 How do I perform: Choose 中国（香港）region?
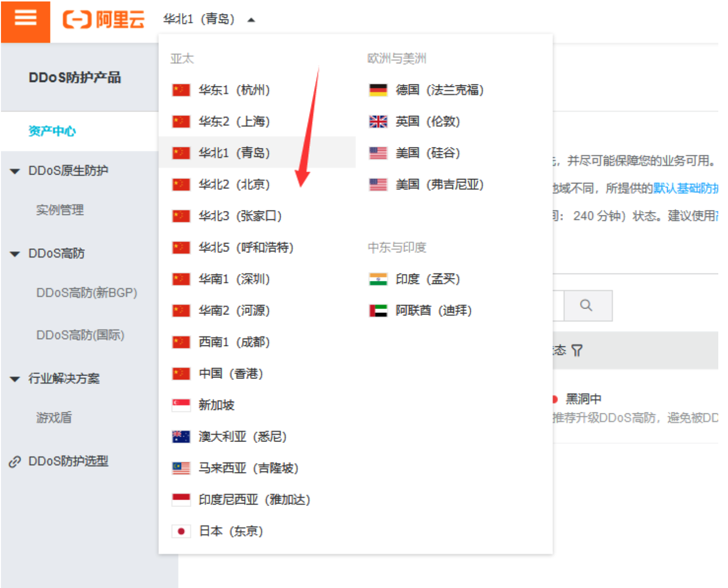(x=257, y=374)
